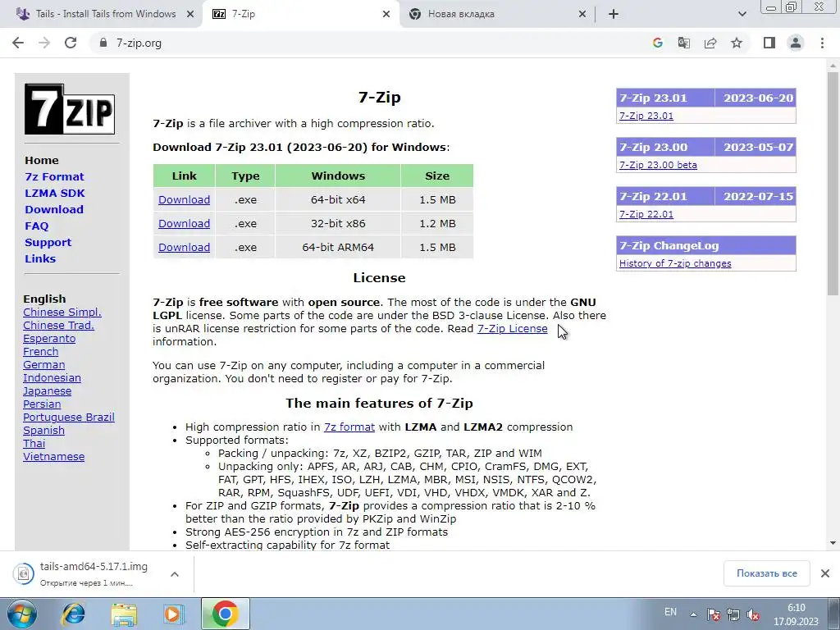840x630 pixels.
Task: Share this page icon
Action: (x=710, y=43)
